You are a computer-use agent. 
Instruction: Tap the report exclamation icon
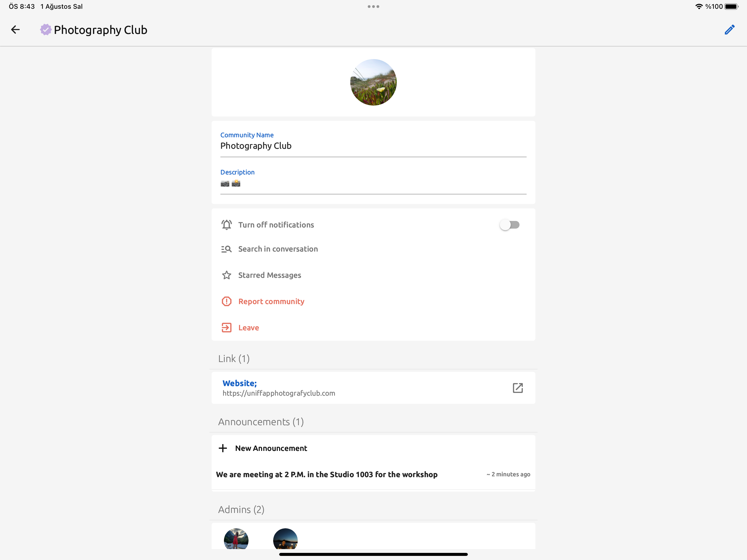[x=226, y=301]
